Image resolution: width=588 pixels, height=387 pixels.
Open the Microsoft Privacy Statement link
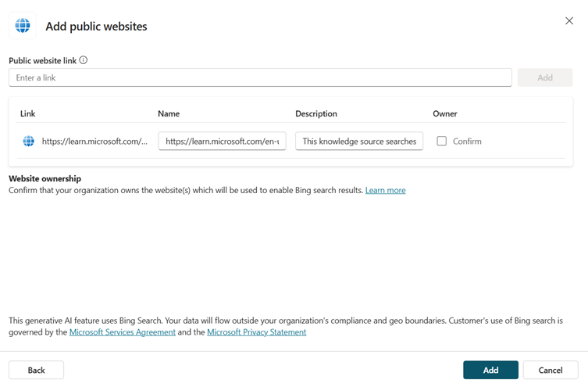click(x=256, y=332)
